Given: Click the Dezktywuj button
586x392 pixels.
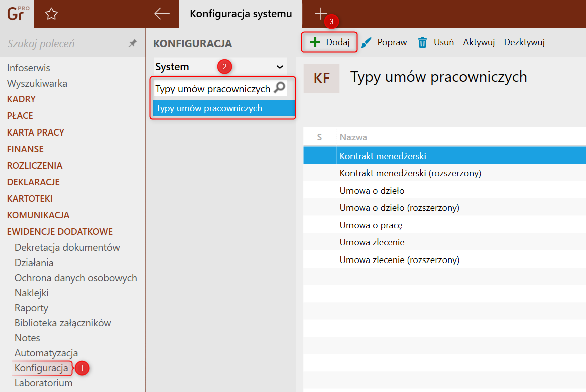Looking at the screenshot, I should 524,42.
